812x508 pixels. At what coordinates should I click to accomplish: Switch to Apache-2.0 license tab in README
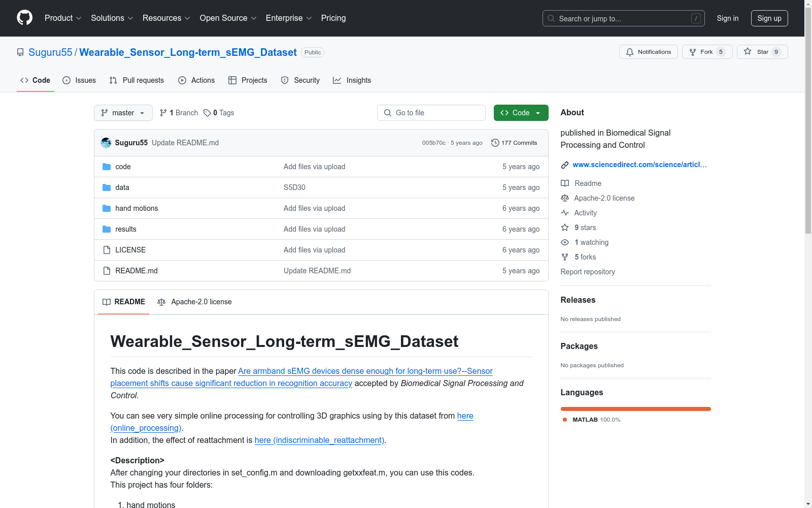coord(195,302)
